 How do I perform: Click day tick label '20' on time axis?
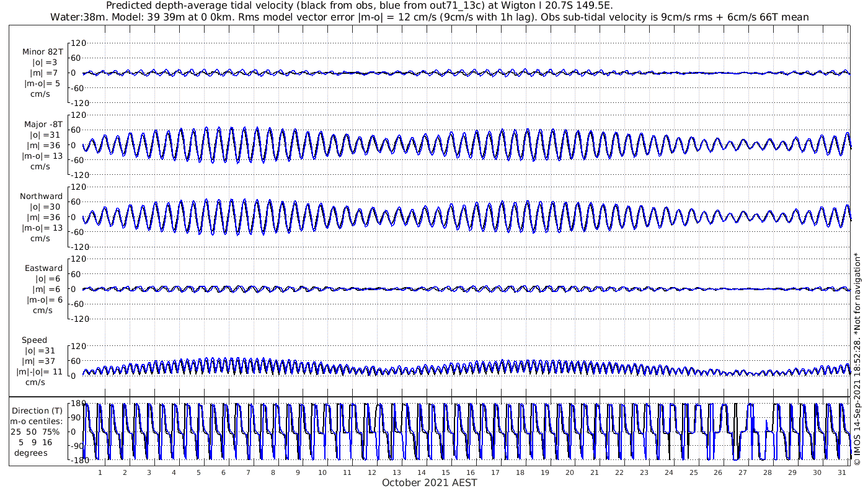tap(570, 472)
